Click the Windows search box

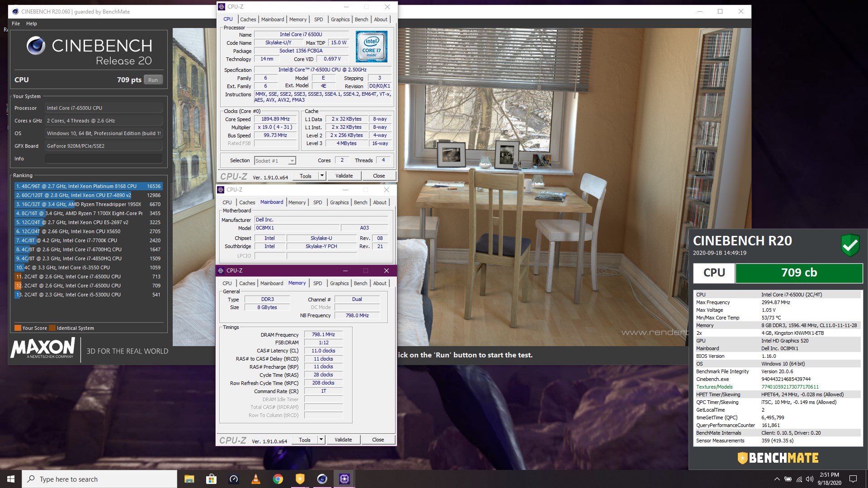[x=99, y=479]
